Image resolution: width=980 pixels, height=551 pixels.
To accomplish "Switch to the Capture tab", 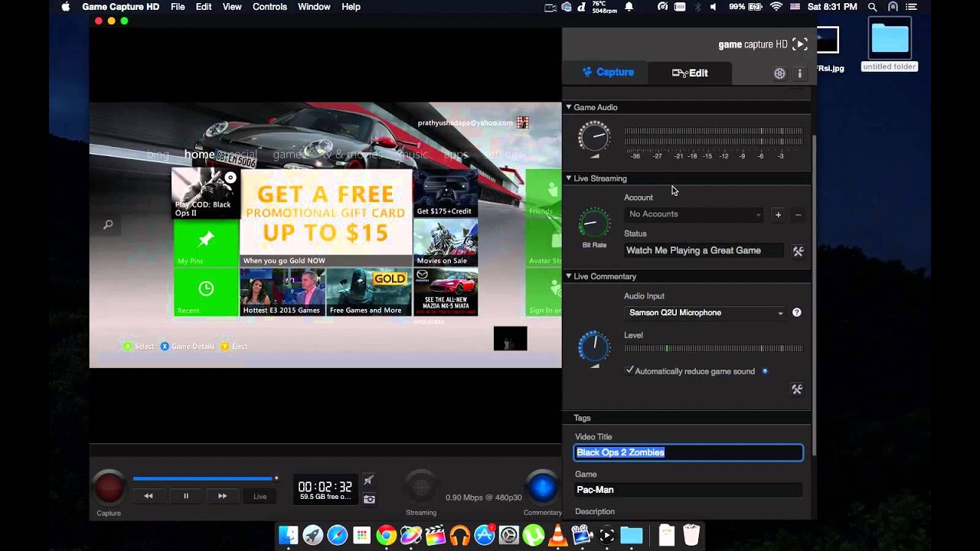I will point(608,73).
